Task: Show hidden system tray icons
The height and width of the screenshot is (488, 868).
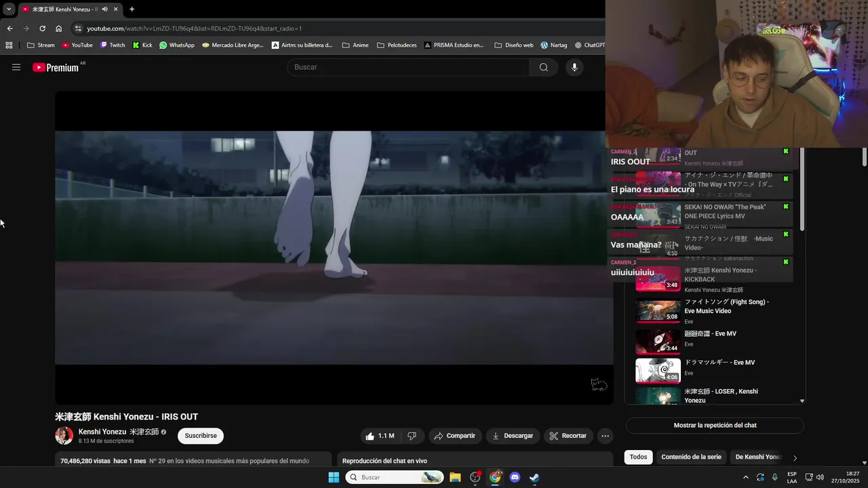Action: tap(746, 477)
